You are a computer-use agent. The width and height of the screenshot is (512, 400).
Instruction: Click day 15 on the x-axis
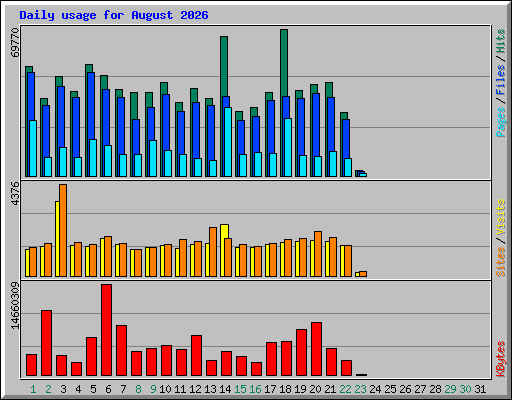coord(240,389)
